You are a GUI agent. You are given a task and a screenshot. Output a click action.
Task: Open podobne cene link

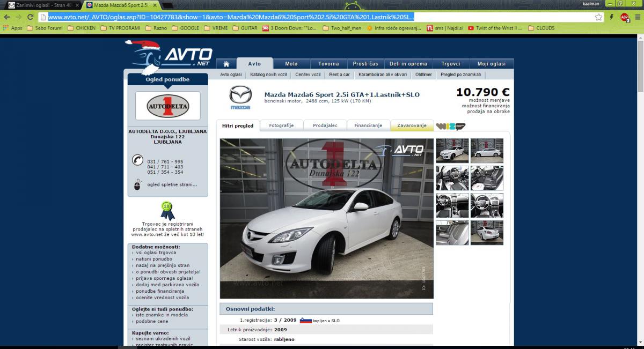pos(152,322)
